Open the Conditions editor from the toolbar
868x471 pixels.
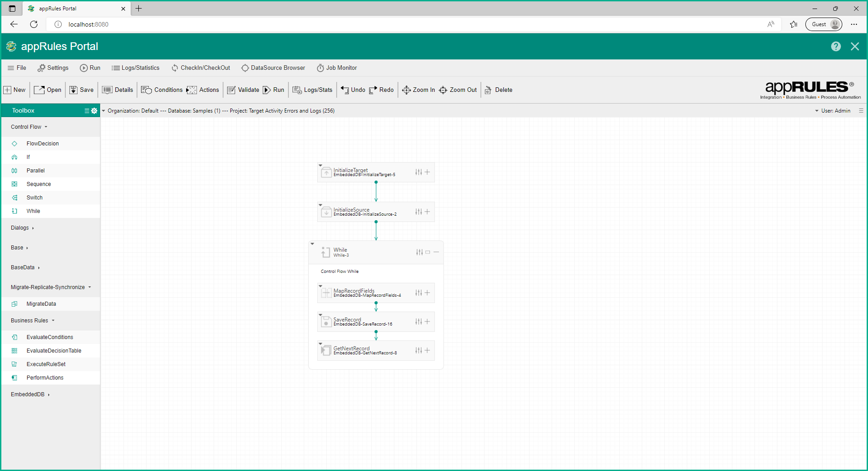[x=146, y=90]
